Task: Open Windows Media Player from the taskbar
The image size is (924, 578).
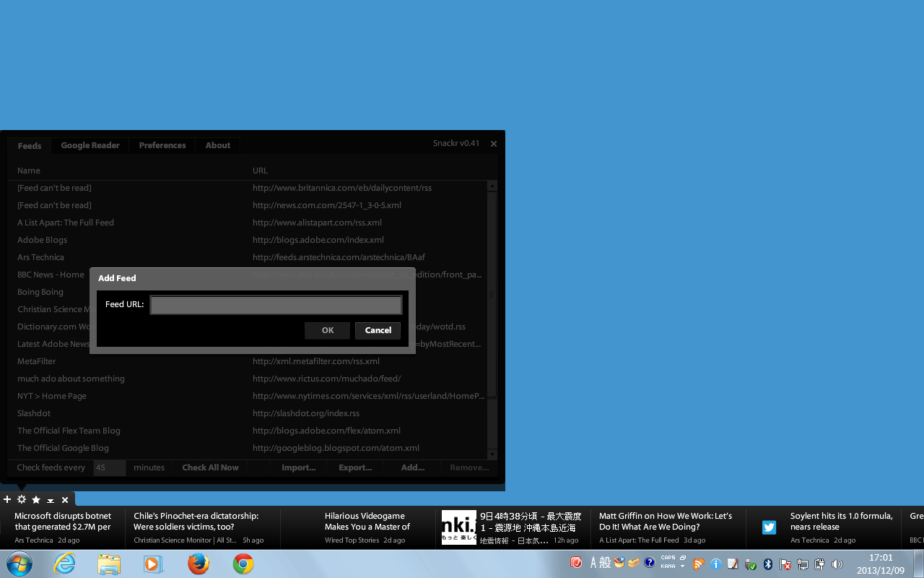Action: point(154,564)
